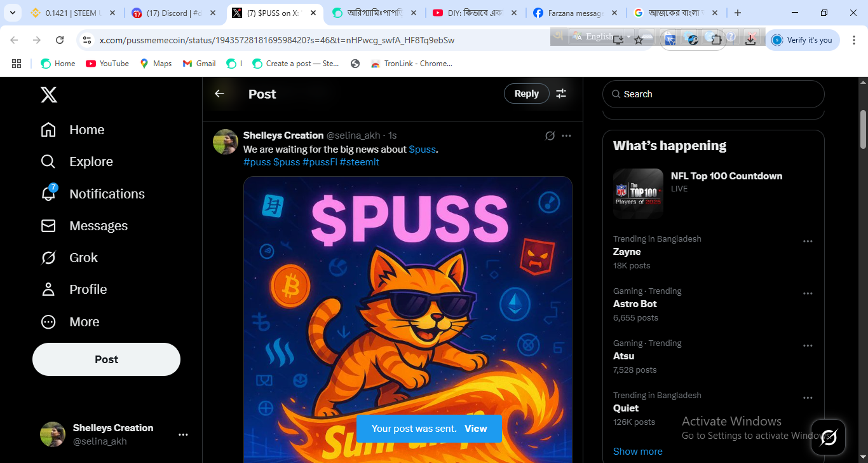
Task: Open the Maps bookmark
Action: tap(156, 64)
